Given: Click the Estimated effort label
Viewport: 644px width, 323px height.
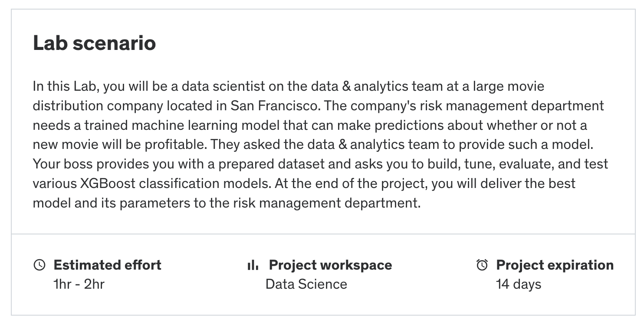Looking at the screenshot, I should pyautogui.click(x=107, y=265).
